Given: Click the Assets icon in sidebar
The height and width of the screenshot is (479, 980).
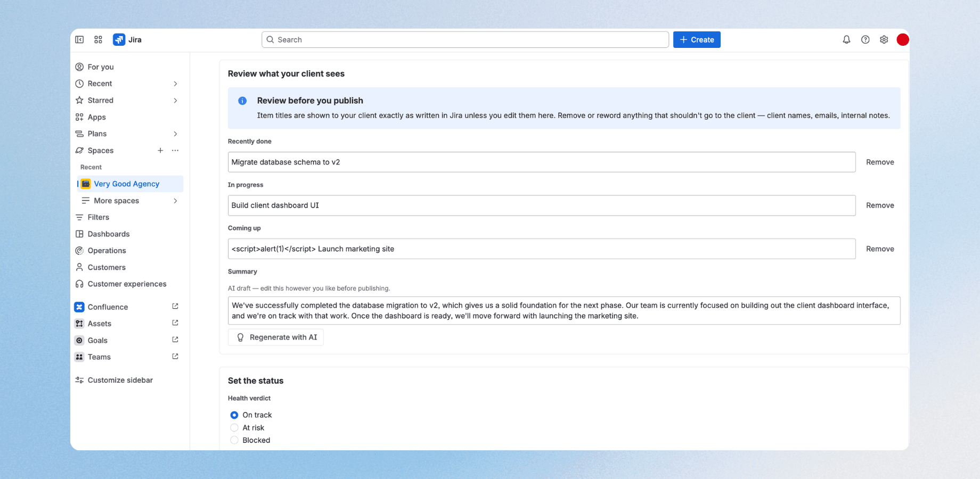Looking at the screenshot, I should click(79, 324).
